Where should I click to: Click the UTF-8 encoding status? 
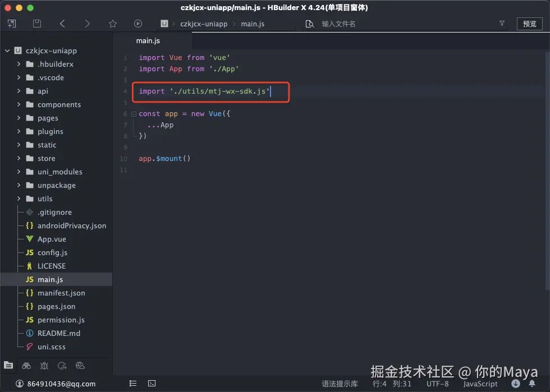coord(437,384)
